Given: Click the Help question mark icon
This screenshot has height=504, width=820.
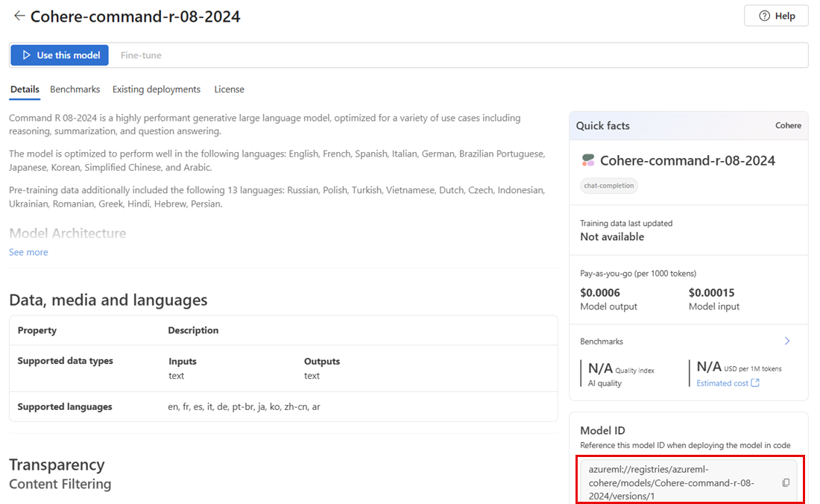Looking at the screenshot, I should pyautogui.click(x=764, y=16).
